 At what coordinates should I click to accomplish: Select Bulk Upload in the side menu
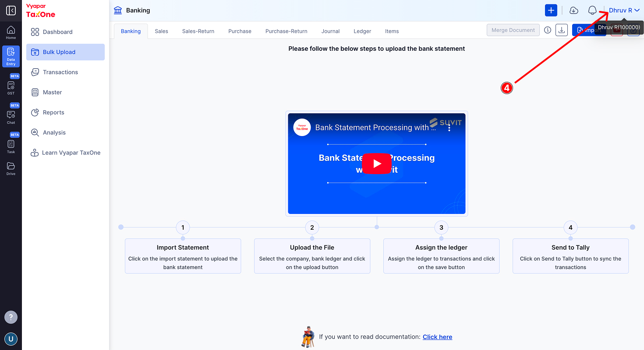click(x=65, y=52)
